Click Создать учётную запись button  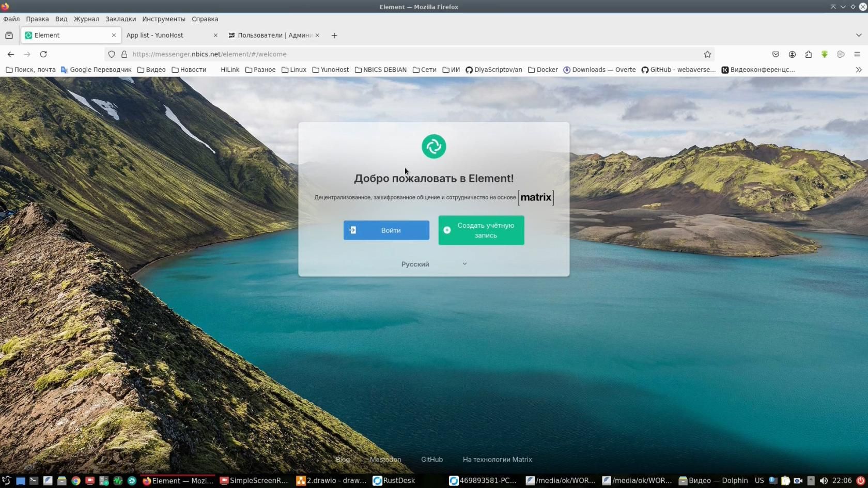(481, 230)
